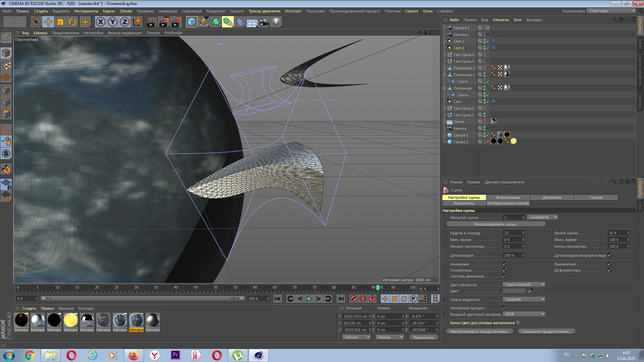Open the Средний view clipping dropdown
The image size is (644, 362).
point(524,300)
